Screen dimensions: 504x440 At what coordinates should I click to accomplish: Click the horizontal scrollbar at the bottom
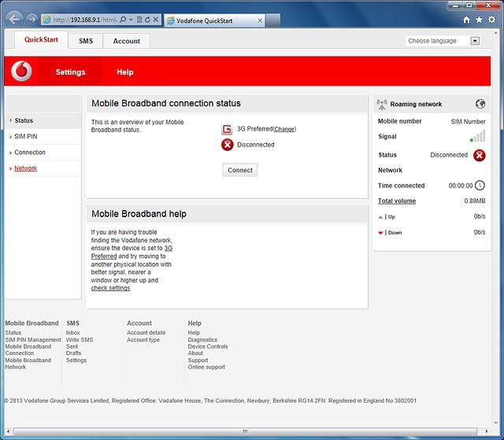(x=244, y=432)
